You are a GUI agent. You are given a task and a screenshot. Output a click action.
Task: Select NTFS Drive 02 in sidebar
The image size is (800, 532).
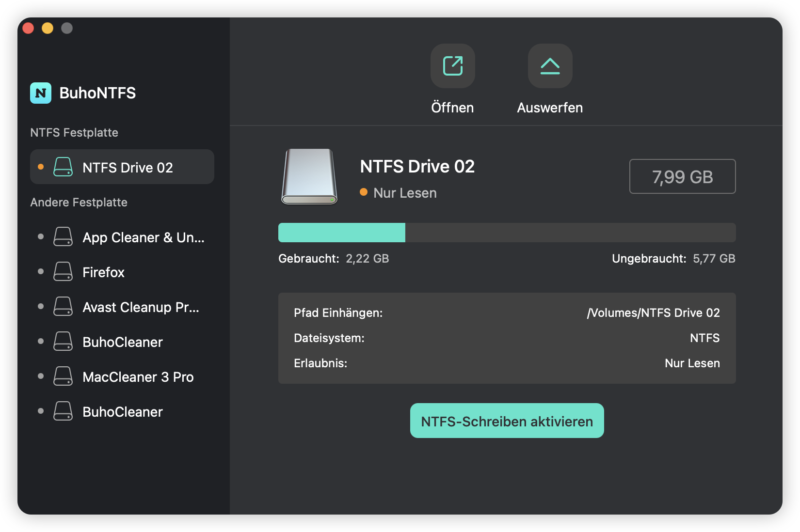pyautogui.click(x=122, y=167)
